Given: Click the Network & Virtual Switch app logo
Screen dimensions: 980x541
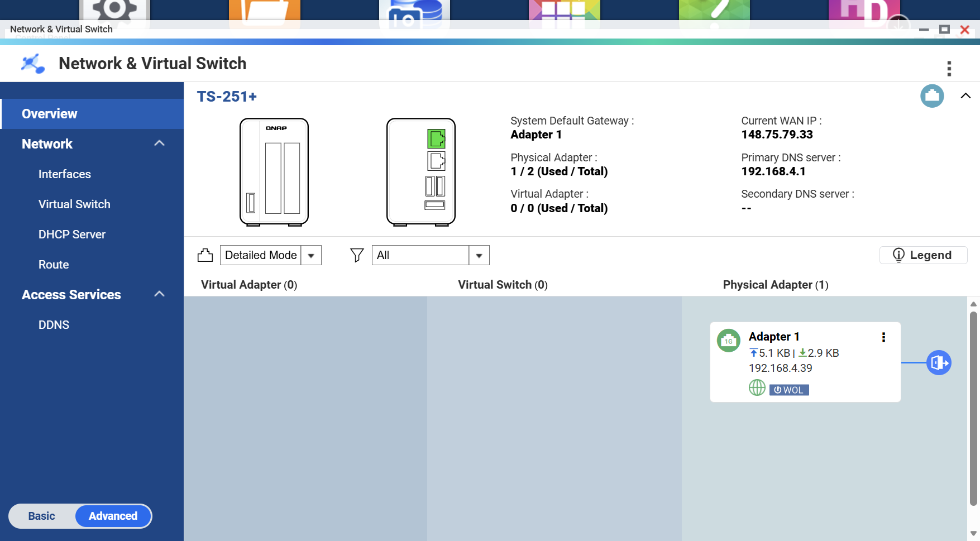Looking at the screenshot, I should pos(33,64).
